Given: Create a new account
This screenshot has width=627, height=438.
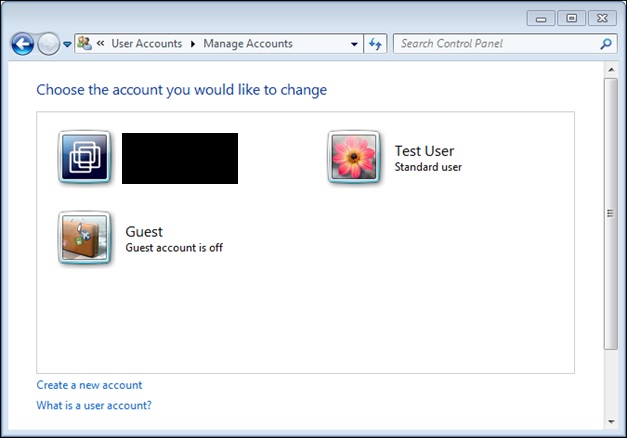Looking at the screenshot, I should (89, 385).
